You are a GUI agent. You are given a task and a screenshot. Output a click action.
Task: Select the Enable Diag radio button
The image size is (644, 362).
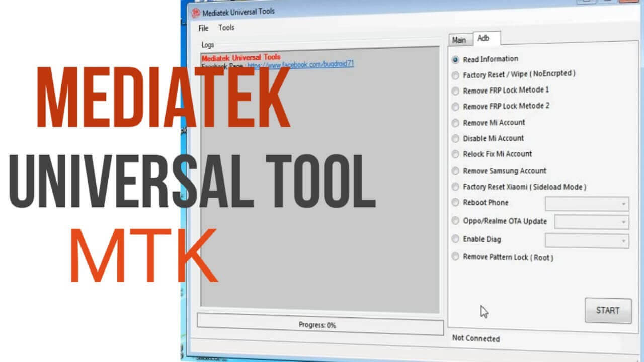click(x=455, y=239)
